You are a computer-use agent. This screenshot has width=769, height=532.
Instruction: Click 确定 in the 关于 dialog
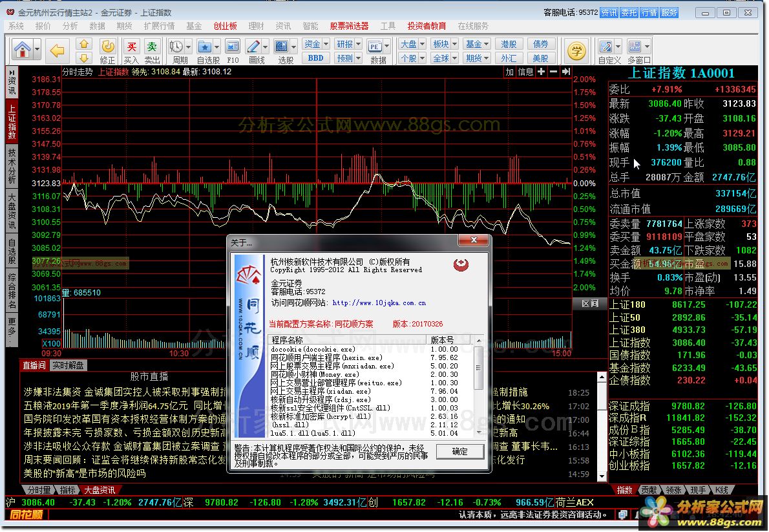(459, 451)
